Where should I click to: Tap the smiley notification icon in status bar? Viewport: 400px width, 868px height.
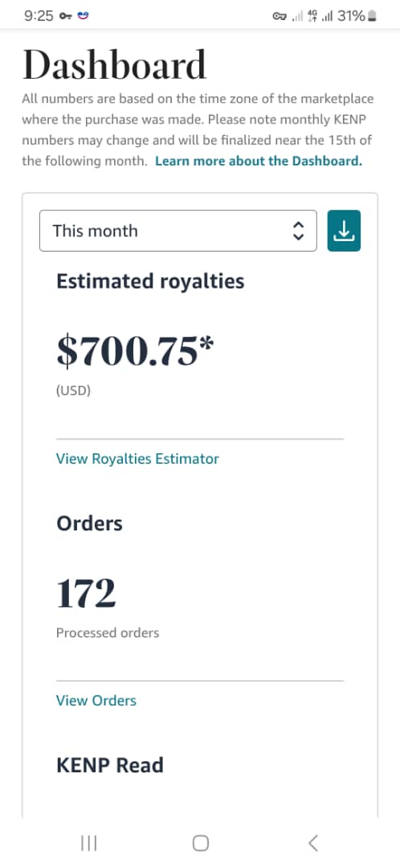point(83,15)
